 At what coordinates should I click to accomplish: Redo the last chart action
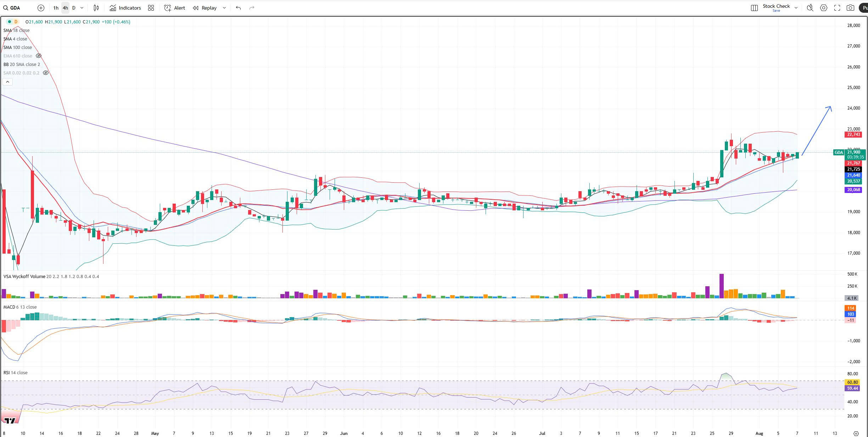coord(252,8)
